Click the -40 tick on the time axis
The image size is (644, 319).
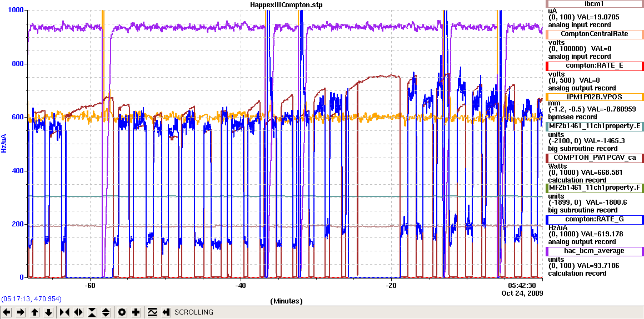tap(240, 285)
